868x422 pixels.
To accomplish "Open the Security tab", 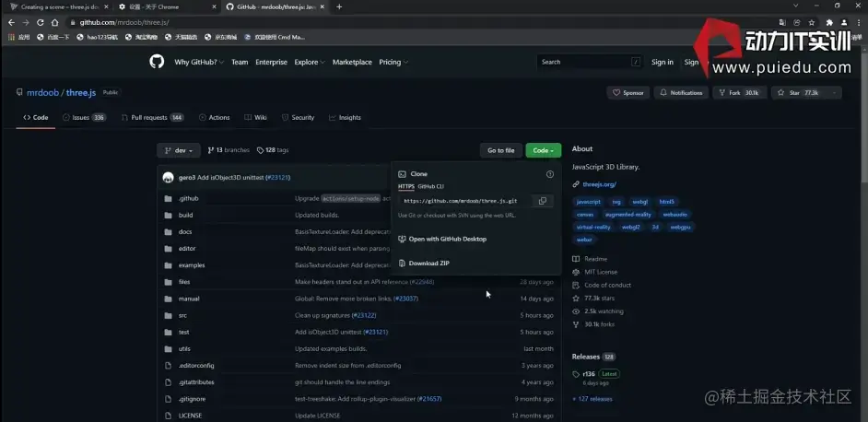I will point(298,117).
